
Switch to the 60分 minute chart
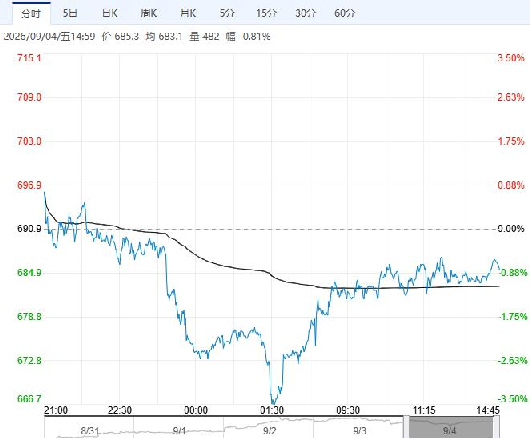pyautogui.click(x=345, y=14)
